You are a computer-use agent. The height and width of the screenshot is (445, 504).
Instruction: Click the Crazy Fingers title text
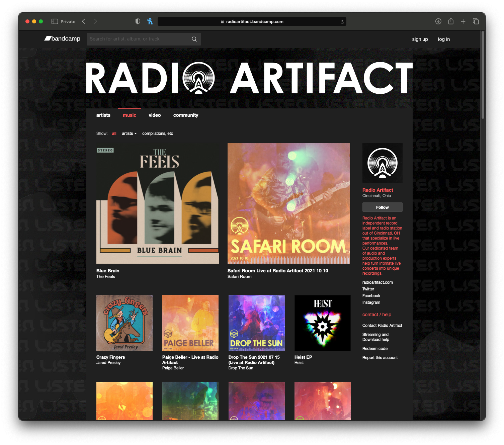click(110, 357)
